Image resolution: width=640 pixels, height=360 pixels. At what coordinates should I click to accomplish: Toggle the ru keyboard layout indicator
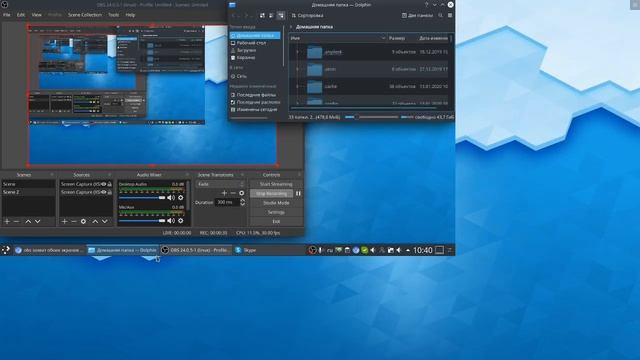pyautogui.click(x=330, y=250)
